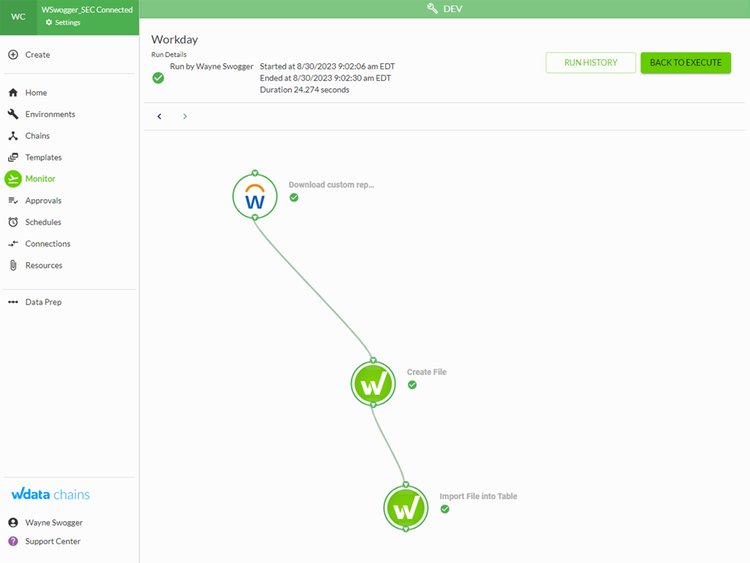Image resolution: width=750 pixels, height=563 pixels.
Task: Click the DEV environment wrench icon
Action: pos(432,9)
